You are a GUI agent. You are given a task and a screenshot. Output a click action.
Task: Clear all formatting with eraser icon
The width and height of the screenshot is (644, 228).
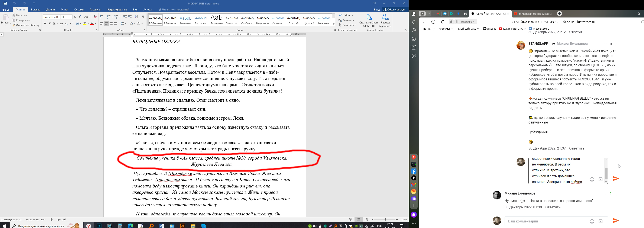95,17
